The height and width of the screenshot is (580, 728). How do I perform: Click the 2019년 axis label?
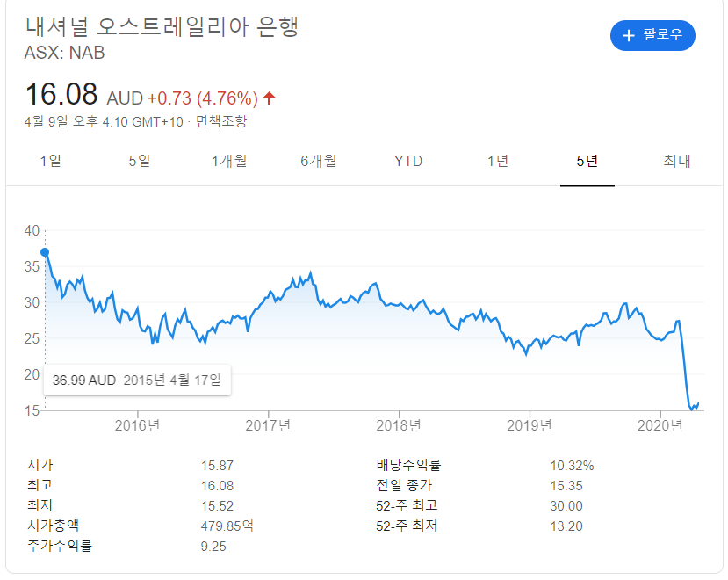tap(530, 425)
